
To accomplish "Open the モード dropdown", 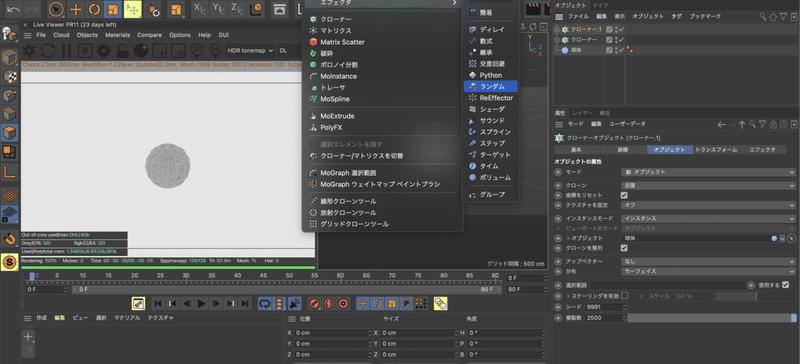I will coord(708,172).
